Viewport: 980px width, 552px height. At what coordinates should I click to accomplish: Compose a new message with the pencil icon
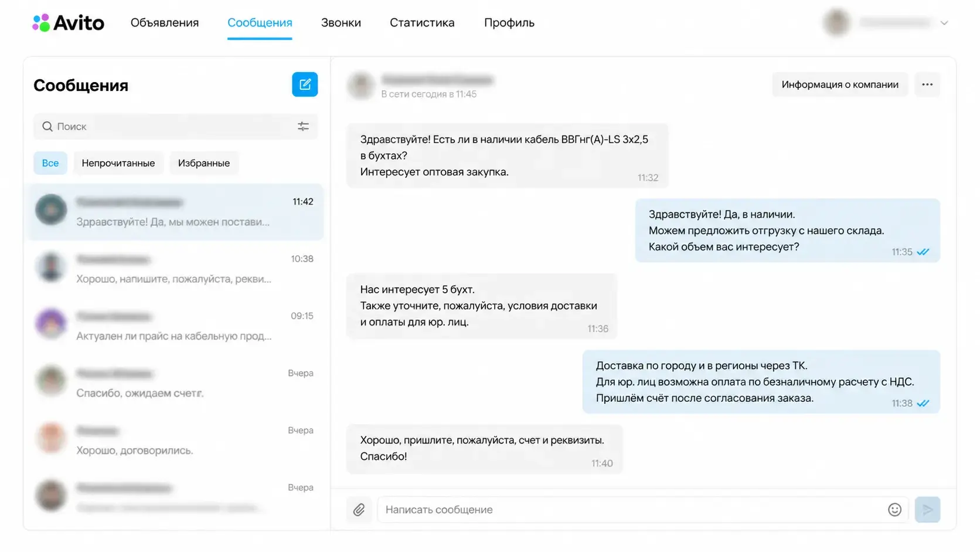click(305, 84)
